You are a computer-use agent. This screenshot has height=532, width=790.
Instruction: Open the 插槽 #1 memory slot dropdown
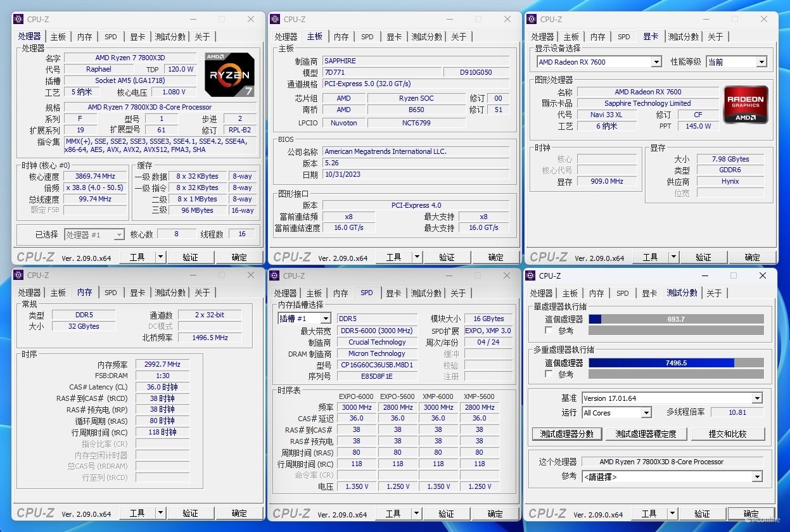(304, 319)
